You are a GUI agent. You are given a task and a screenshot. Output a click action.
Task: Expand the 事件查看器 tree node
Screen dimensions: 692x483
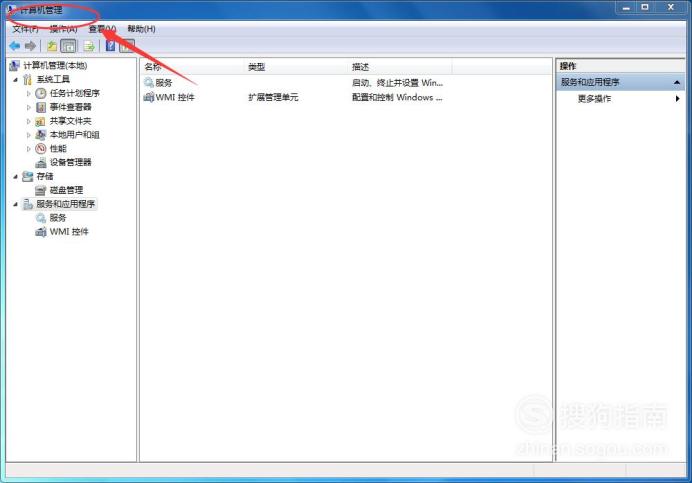click(29, 107)
